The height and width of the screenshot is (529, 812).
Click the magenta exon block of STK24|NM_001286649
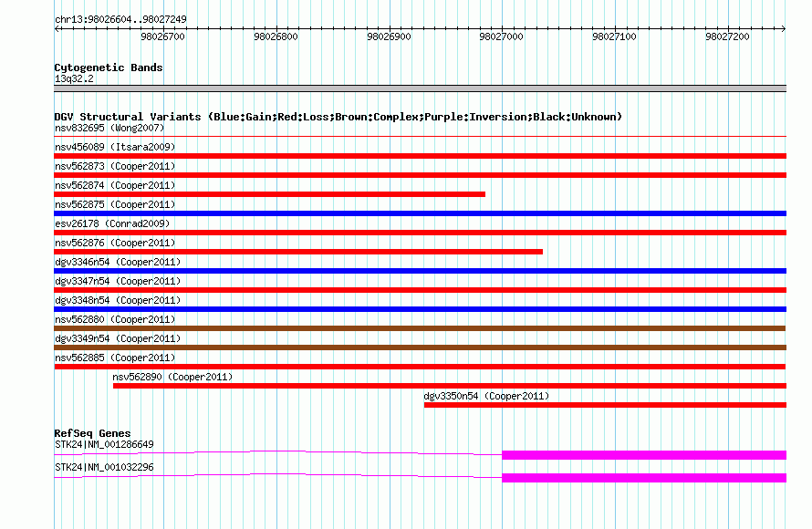[x=644, y=455]
